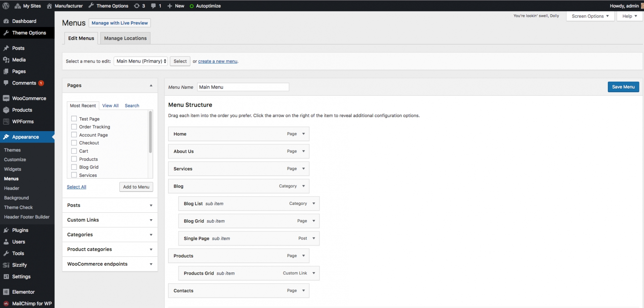Image resolution: width=644 pixels, height=308 pixels.
Task: Click the WordPress logo in admin bar
Action: point(6,6)
